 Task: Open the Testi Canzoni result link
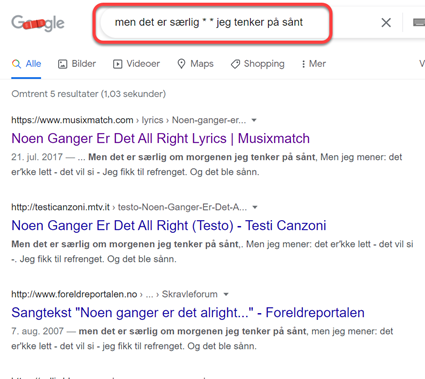pyautogui.click(x=169, y=226)
